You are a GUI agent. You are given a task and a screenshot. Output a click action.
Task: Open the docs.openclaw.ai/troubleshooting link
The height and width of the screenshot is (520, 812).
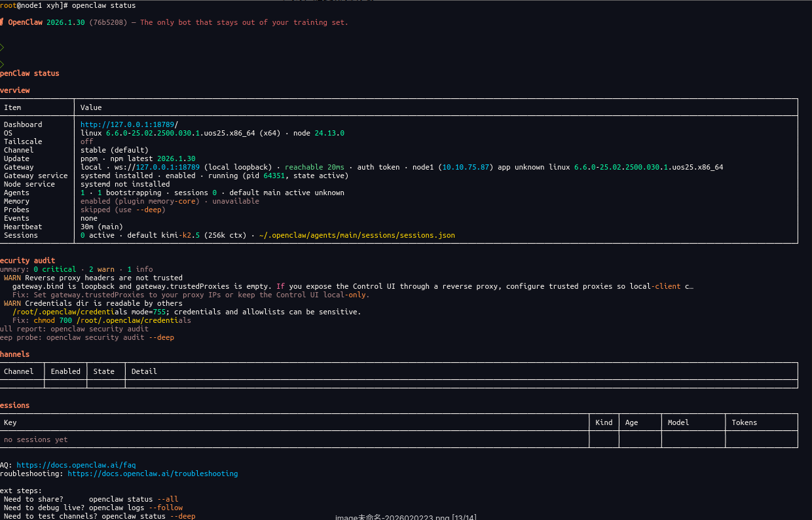pyautogui.click(x=153, y=474)
